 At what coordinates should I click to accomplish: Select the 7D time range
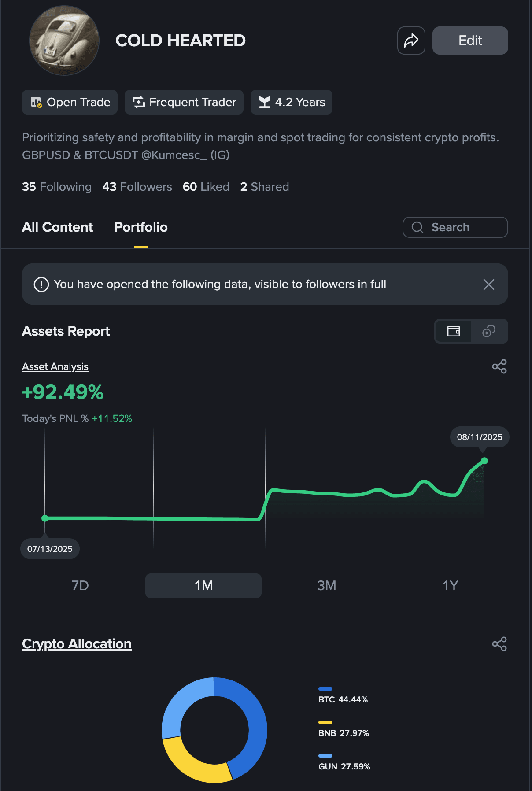click(80, 585)
